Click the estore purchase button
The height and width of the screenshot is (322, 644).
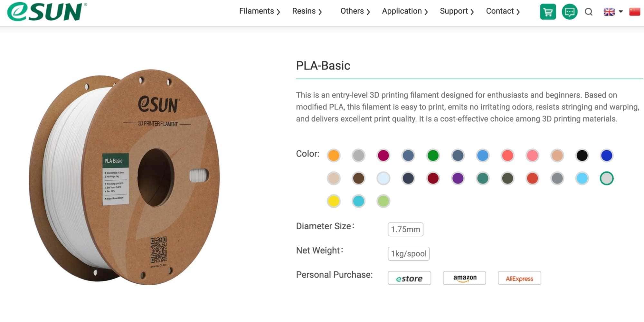[409, 278]
